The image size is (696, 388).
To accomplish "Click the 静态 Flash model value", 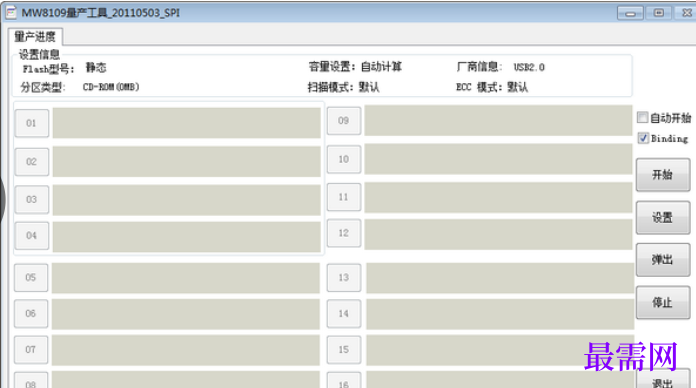I will 96,67.
